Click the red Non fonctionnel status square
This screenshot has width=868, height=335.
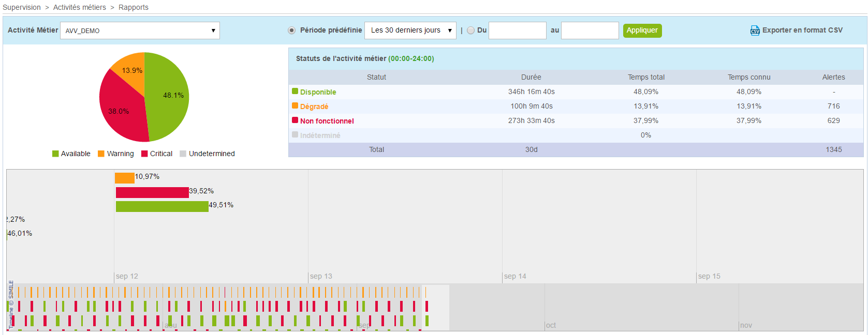[295, 120]
